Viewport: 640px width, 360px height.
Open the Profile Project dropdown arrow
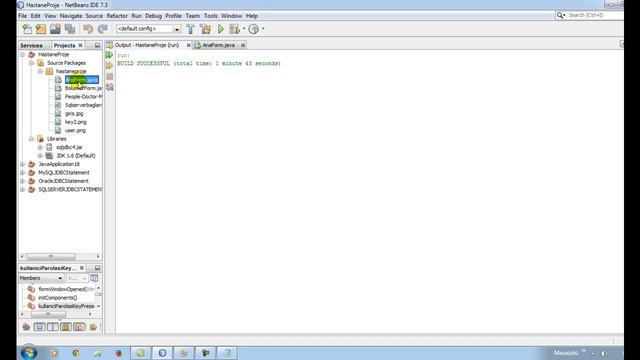click(x=263, y=29)
